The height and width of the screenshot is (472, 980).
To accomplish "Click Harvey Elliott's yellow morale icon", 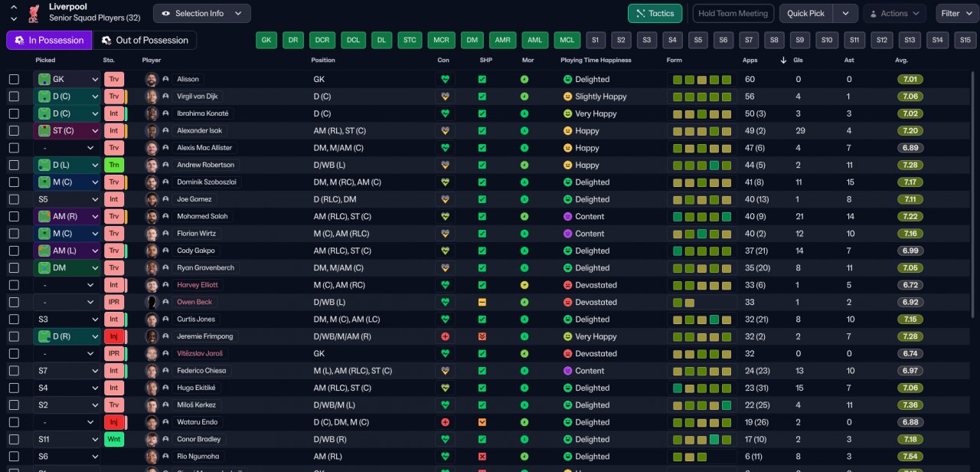I will click(x=524, y=285).
